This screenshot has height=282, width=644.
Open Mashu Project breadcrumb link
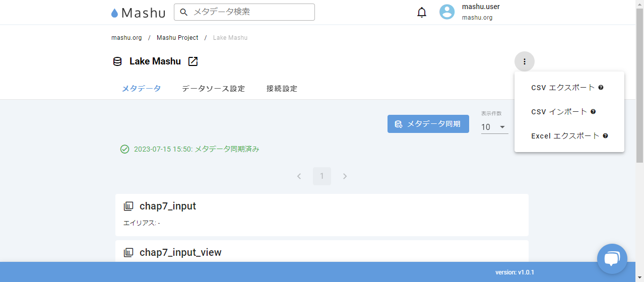click(x=177, y=38)
